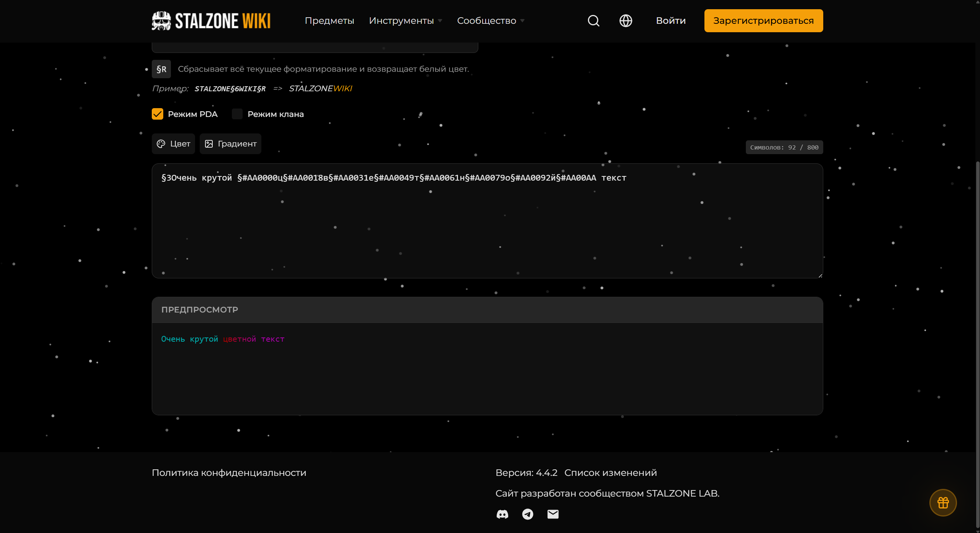
Task: Open Политика конфиденциальности link
Action: tap(229, 473)
